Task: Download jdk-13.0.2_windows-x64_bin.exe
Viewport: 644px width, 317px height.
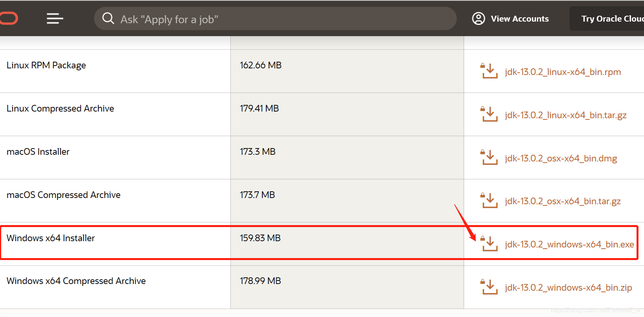Action: click(x=570, y=245)
